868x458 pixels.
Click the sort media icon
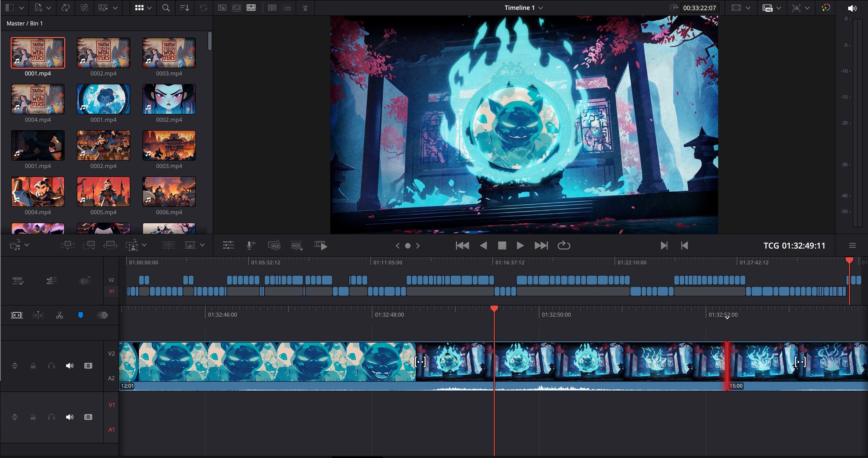point(184,8)
